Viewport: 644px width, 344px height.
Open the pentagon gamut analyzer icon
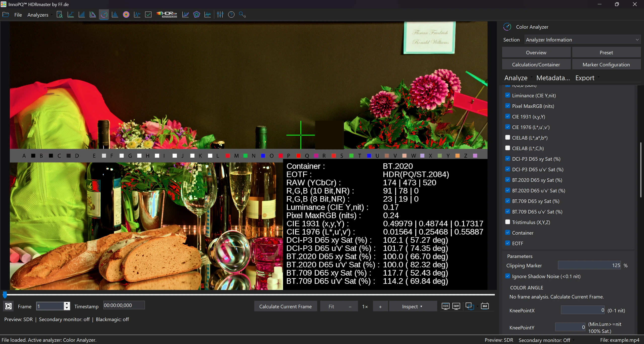coord(196,15)
